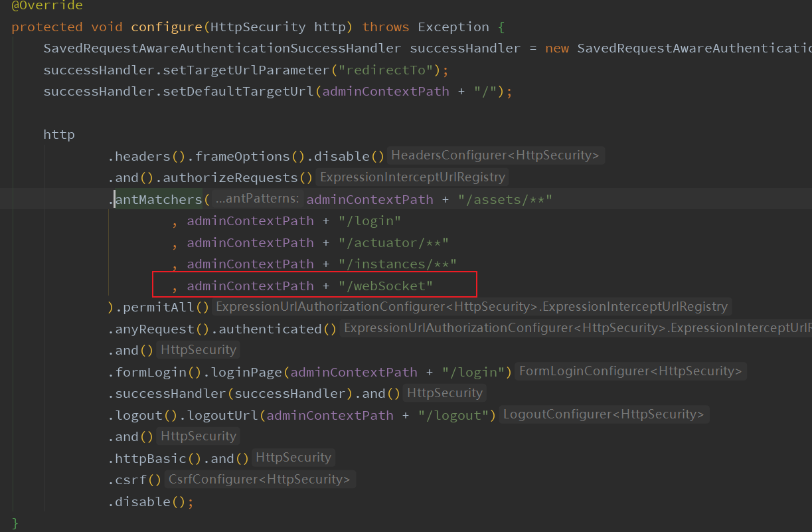Click the "/assets/**" pattern string
This screenshot has width=812, height=532.
pyautogui.click(x=505, y=199)
